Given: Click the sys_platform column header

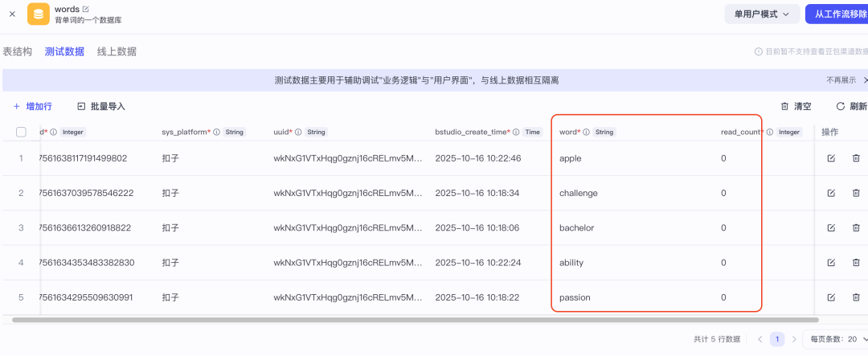Looking at the screenshot, I should (x=184, y=133).
